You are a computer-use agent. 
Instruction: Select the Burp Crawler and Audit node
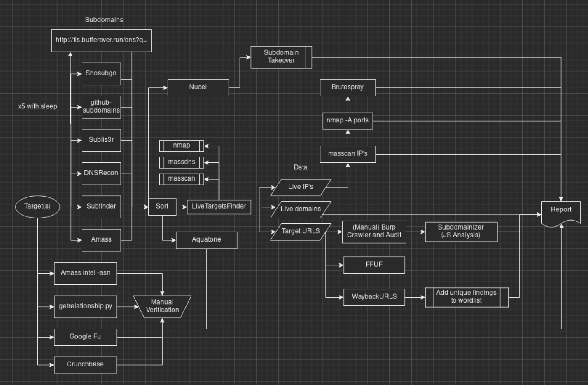click(374, 232)
